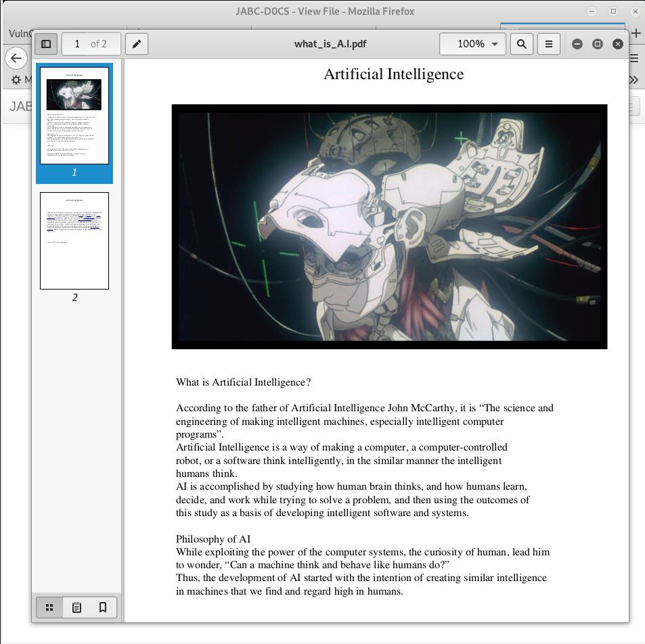This screenshot has width=645, height=644.
Task: Click 'What is Artificial Intelligence?' line
Action: click(243, 382)
